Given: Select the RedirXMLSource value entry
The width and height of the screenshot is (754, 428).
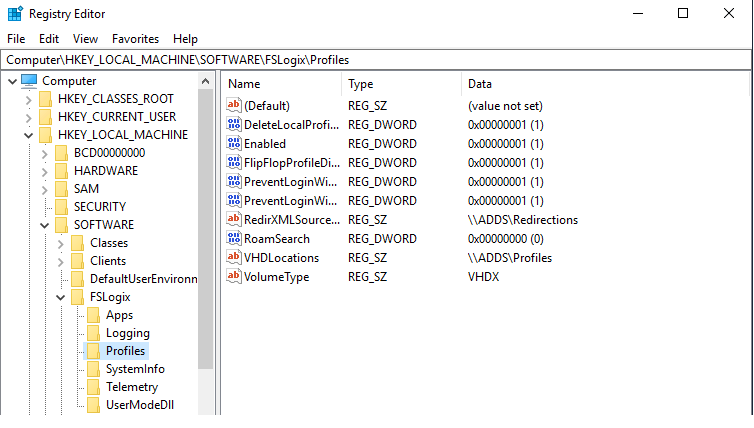Looking at the screenshot, I should pyautogui.click(x=291, y=219).
